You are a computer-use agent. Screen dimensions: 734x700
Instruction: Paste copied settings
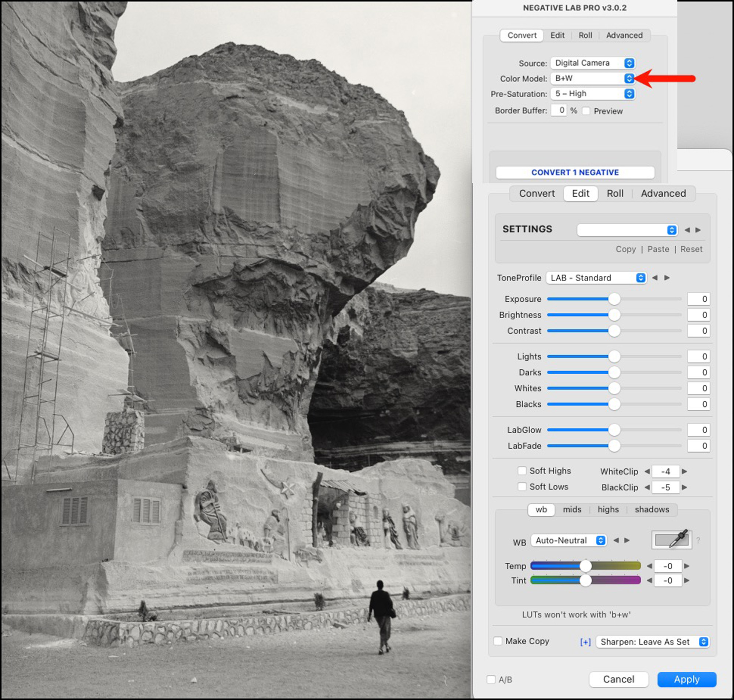click(x=658, y=249)
